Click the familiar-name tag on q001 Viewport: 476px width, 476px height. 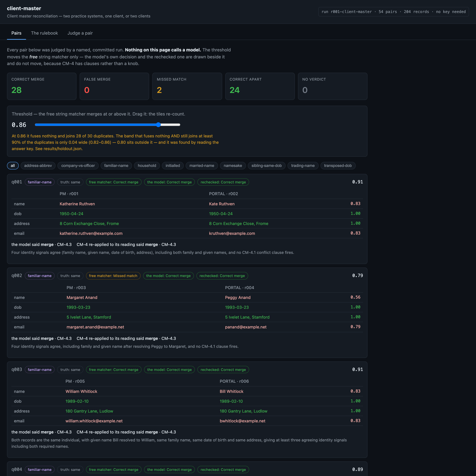(40, 182)
